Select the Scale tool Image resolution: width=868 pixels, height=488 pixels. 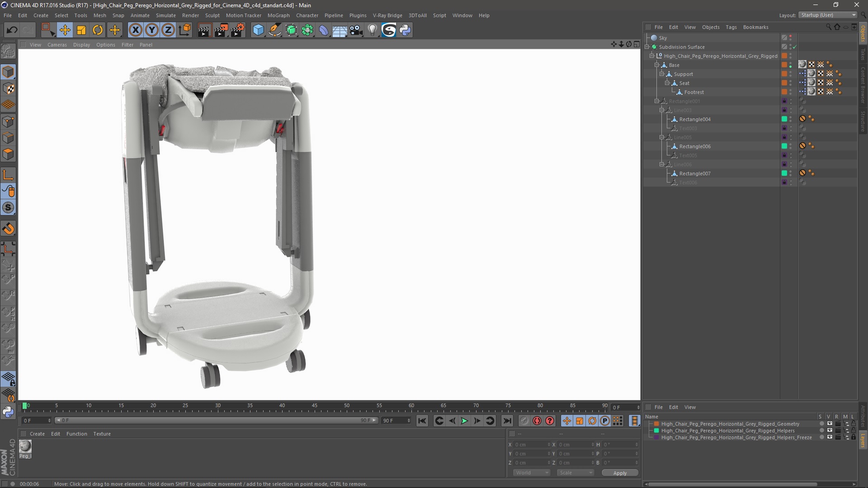click(81, 30)
